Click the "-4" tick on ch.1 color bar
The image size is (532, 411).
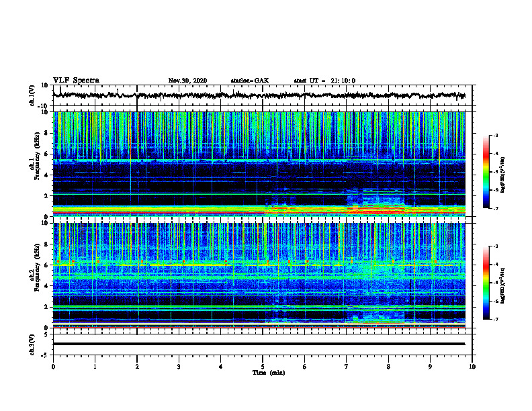pyautogui.click(x=495, y=154)
